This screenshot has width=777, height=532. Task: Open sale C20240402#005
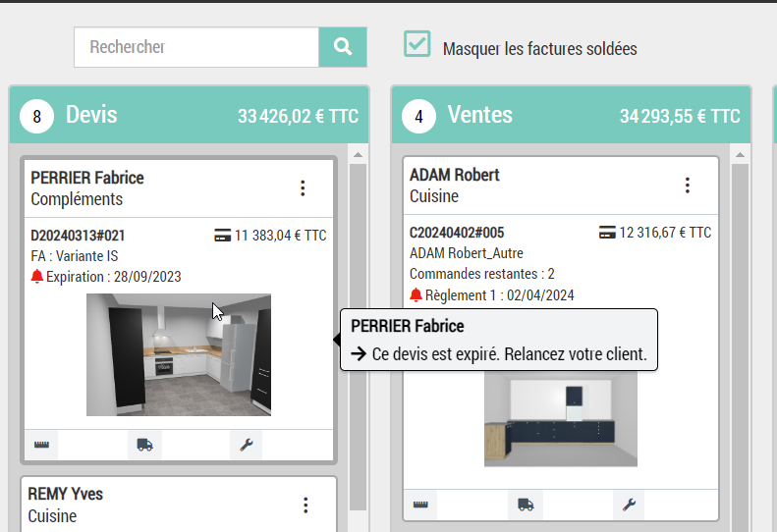click(x=457, y=233)
